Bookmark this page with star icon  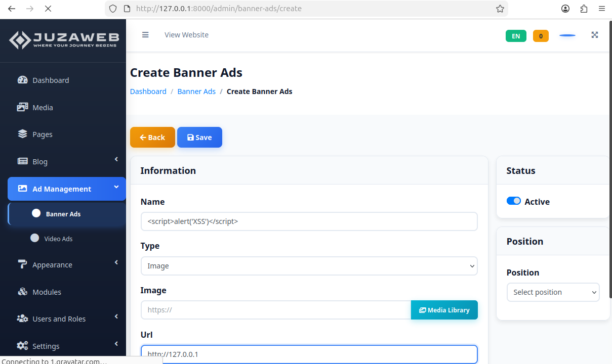coord(500,9)
